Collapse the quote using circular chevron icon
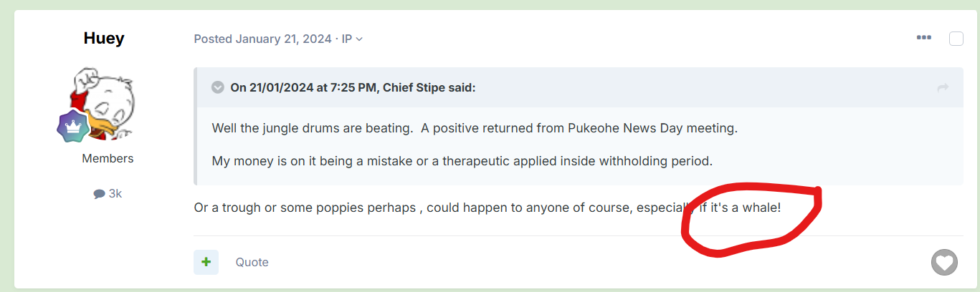 [x=218, y=87]
